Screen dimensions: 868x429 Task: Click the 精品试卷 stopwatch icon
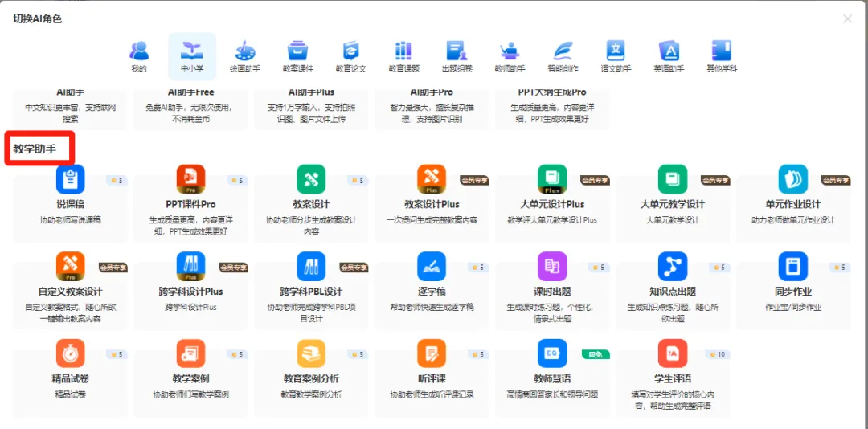pos(70,353)
